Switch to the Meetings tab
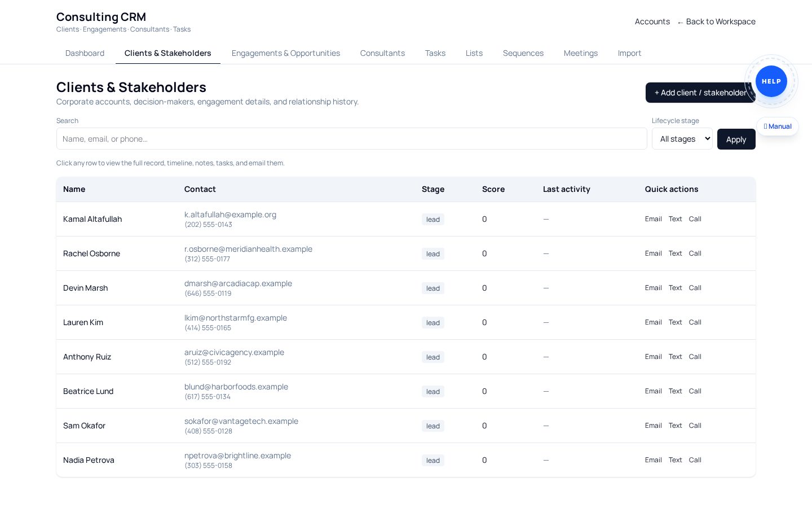 pos(581,53)
